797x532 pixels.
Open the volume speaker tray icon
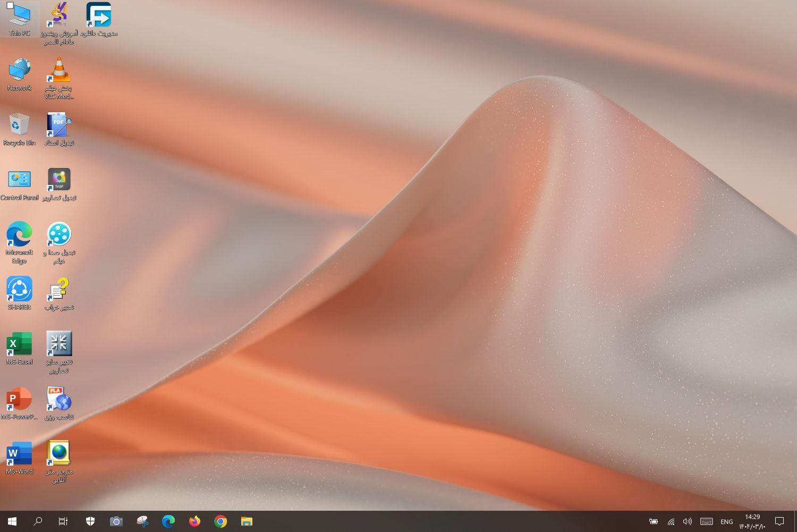click(x=688, y=521)
